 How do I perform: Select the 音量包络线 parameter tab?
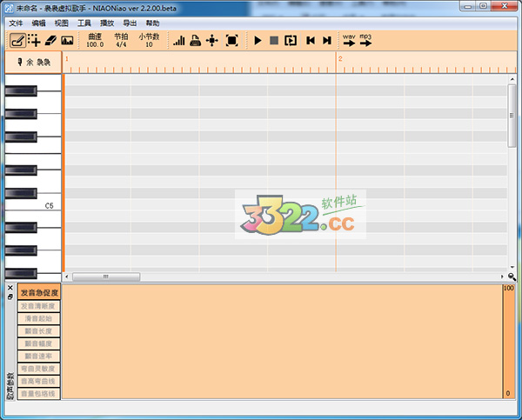[x=38, y=394]
